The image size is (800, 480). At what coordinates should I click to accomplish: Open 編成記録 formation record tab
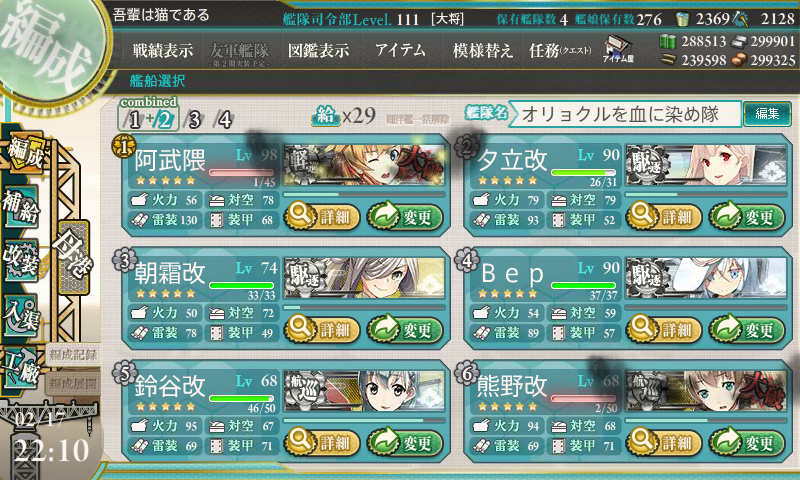[x=73, y=355]
